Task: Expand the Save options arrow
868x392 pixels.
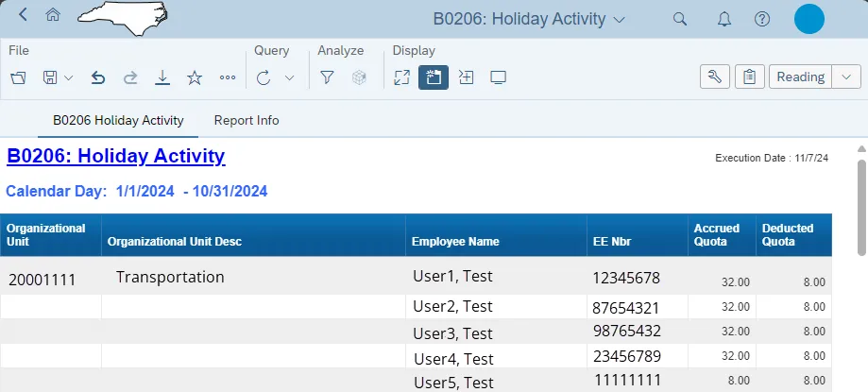Action: 69,77
